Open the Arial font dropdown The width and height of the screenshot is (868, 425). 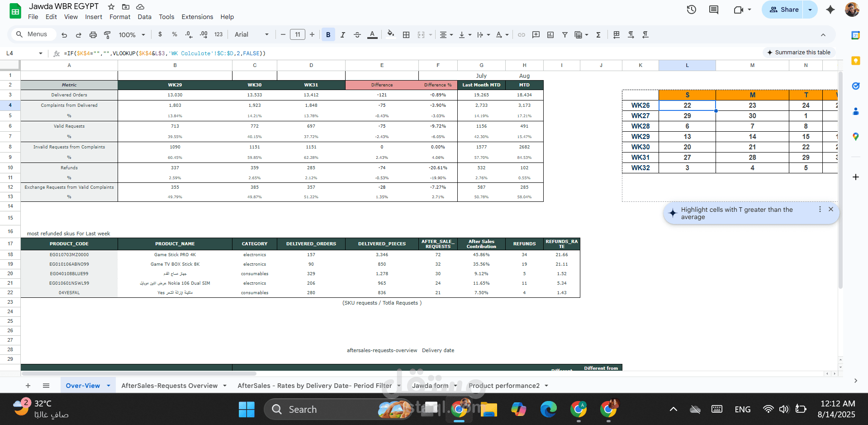251,34
